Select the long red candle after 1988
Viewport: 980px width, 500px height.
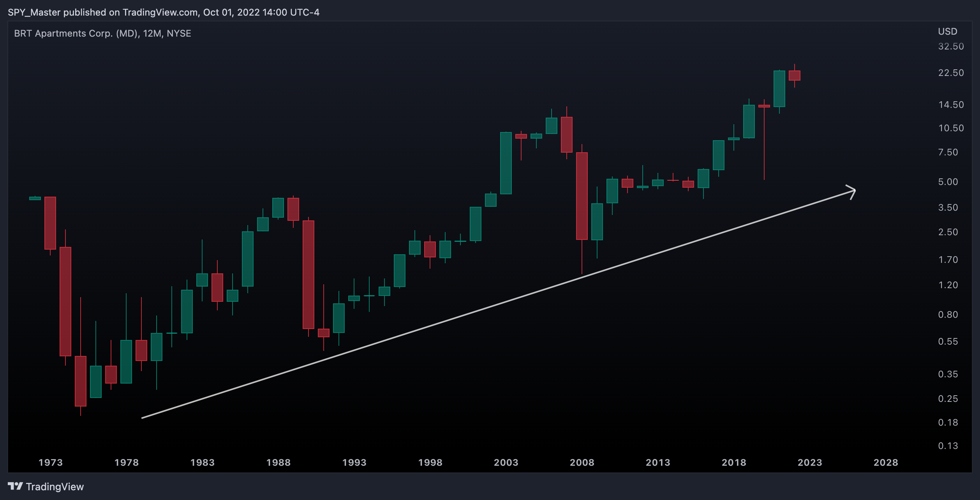pyautogui.click(x=308, y=275)
